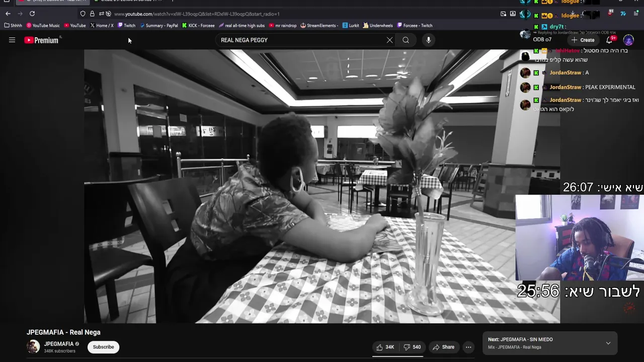Screen dimensions: 644x362
Task: Open the JPEGMAFIA channel avatar
Action: click(x=33, y=347)
